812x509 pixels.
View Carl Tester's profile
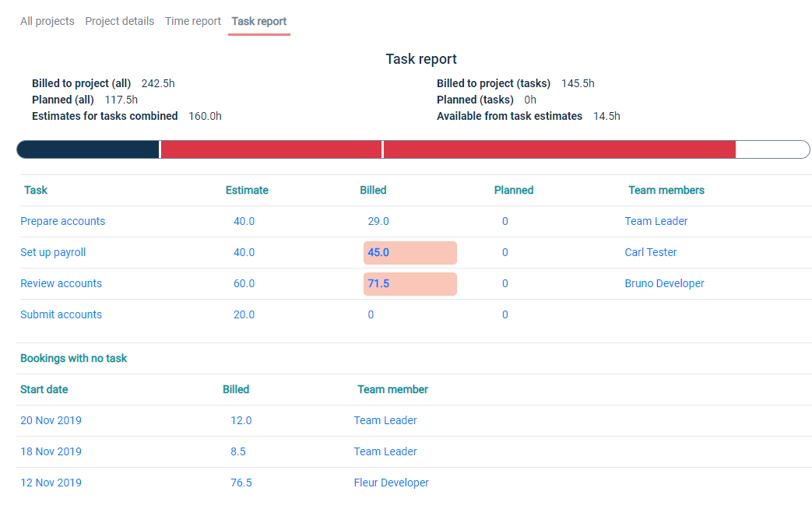[650, 252]
